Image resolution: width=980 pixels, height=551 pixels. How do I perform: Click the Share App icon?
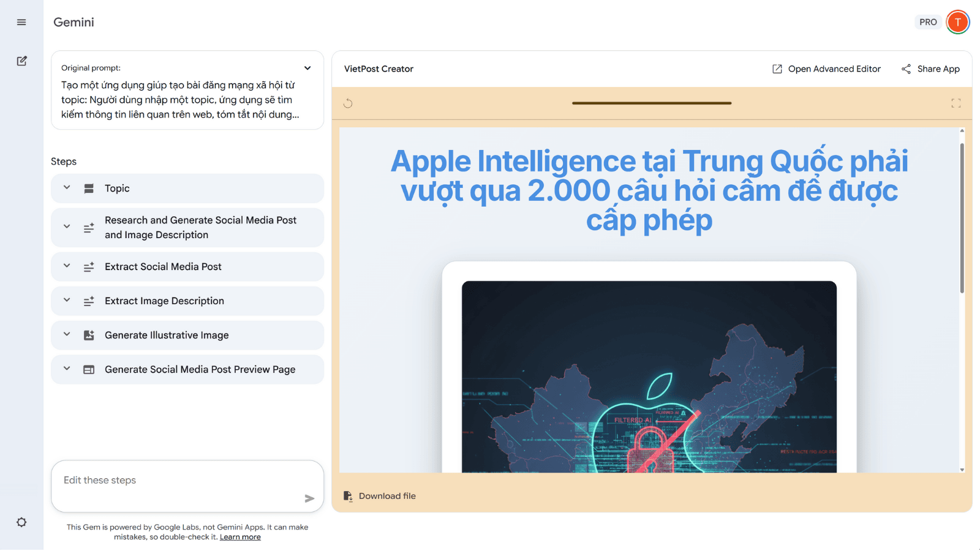906,69
